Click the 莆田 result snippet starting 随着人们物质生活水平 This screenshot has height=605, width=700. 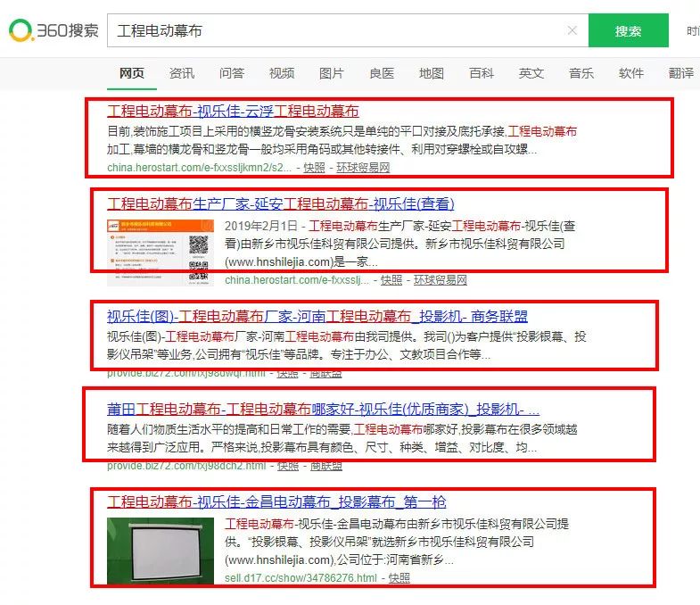(342, 438)
